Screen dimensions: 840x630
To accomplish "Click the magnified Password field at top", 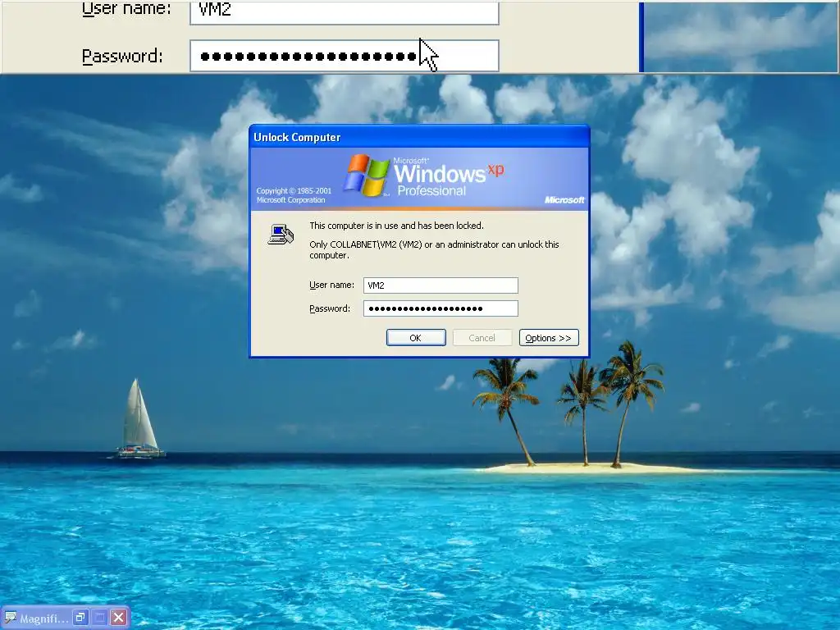I will coord(345,56).
